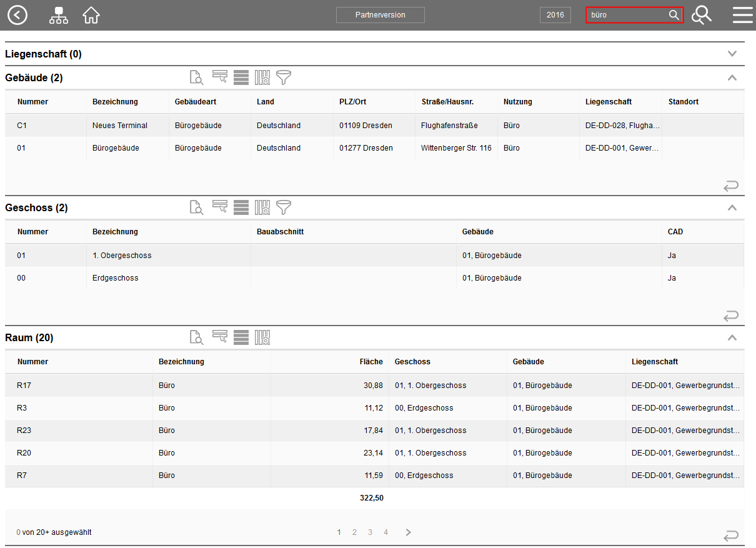The height and width of the screenshot is (548, 756).
Task: Open advanced search magnifier icon
Action: pyautogui.click(x=701, y=15)
